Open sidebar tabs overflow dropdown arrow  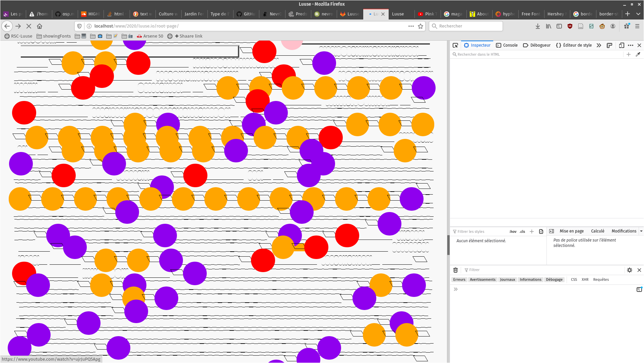pyautogui.click(x=641, y=231)
